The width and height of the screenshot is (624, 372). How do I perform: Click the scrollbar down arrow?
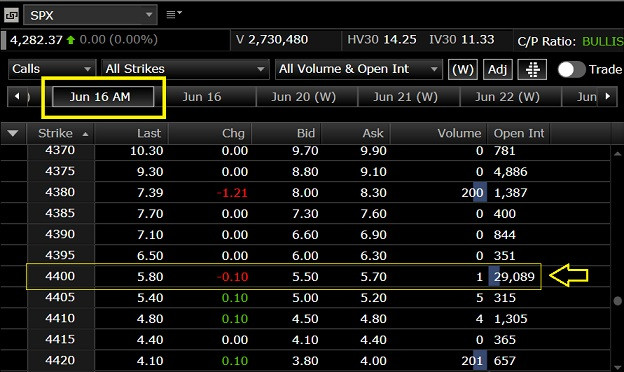tap(617, 367)
